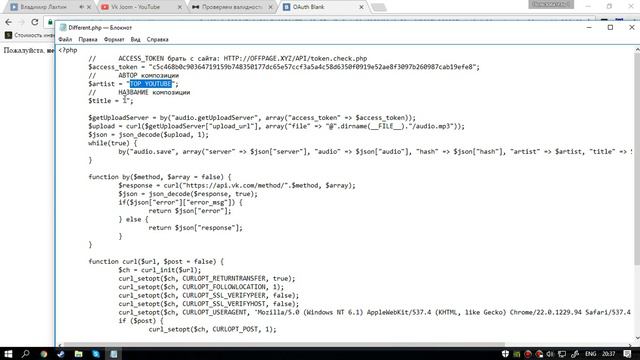Open the Файл menu in Notepad
The height and width of the screenshot is (360, 640).
pos(65,40)
